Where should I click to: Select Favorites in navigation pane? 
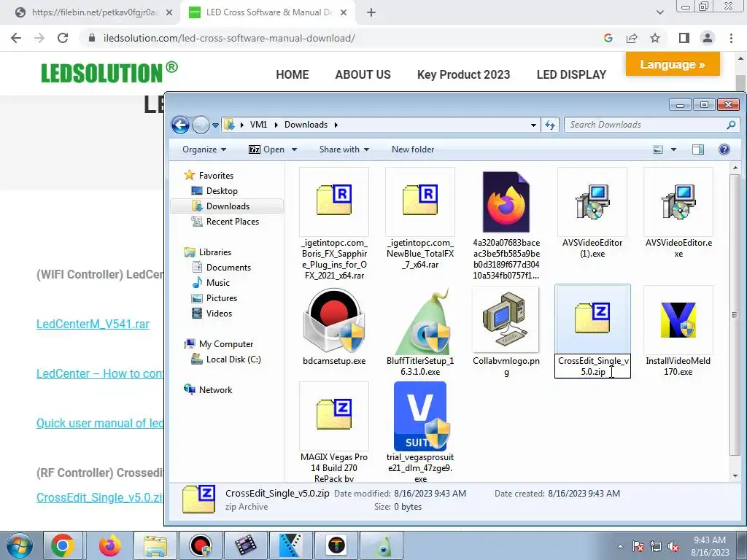tap(216, 176)
